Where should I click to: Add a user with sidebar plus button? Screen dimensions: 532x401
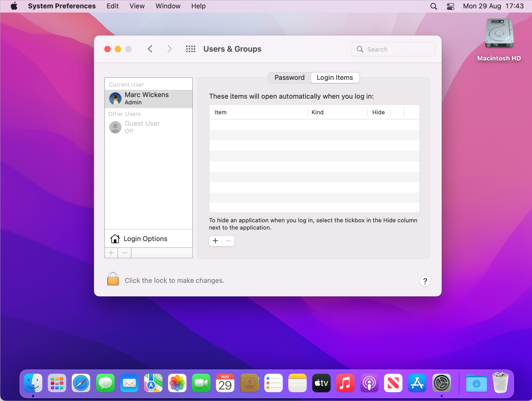click(x=111, y=253)
